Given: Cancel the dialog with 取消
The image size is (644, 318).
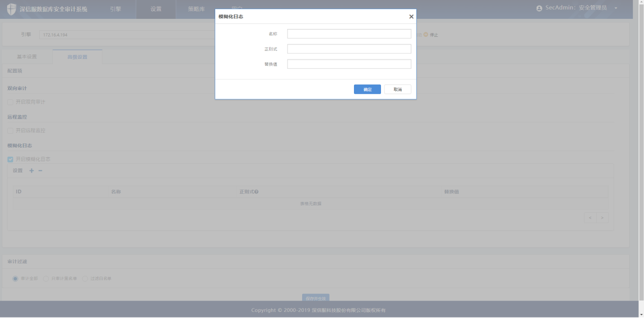Looking at the screenshot, I should coord(397,90).
